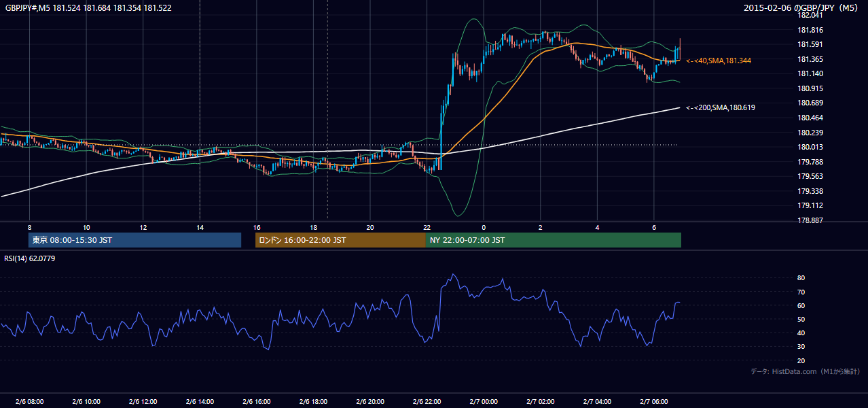The image size is (868, 408).
Task: Click the NY 22:00-07:00 JST session bar
Action: pos(554,240)
